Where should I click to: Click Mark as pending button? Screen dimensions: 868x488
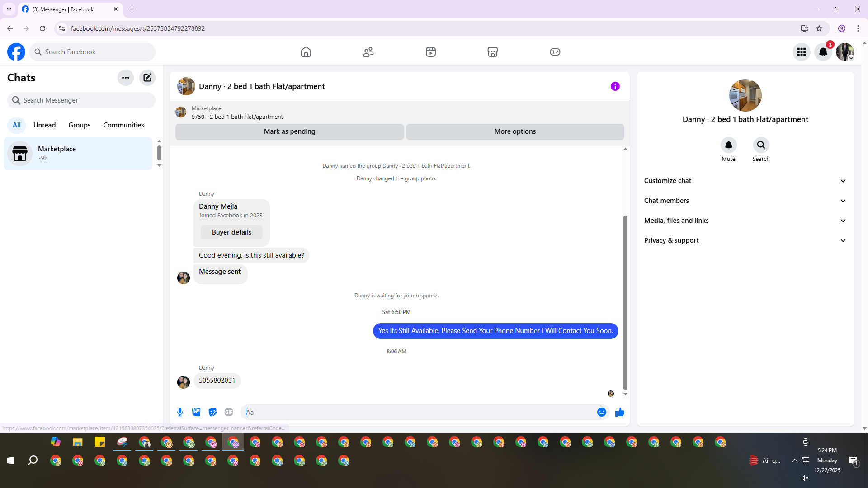(x=289, y=131)
